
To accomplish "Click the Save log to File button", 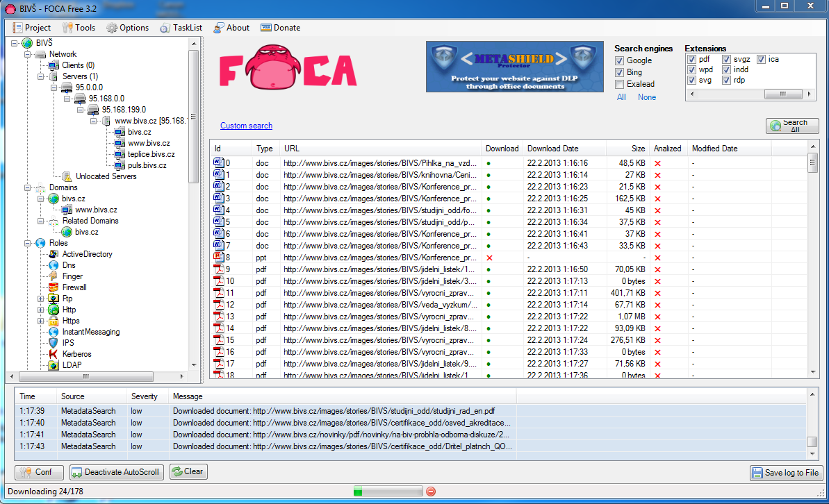I will click(x=786, y=473).
